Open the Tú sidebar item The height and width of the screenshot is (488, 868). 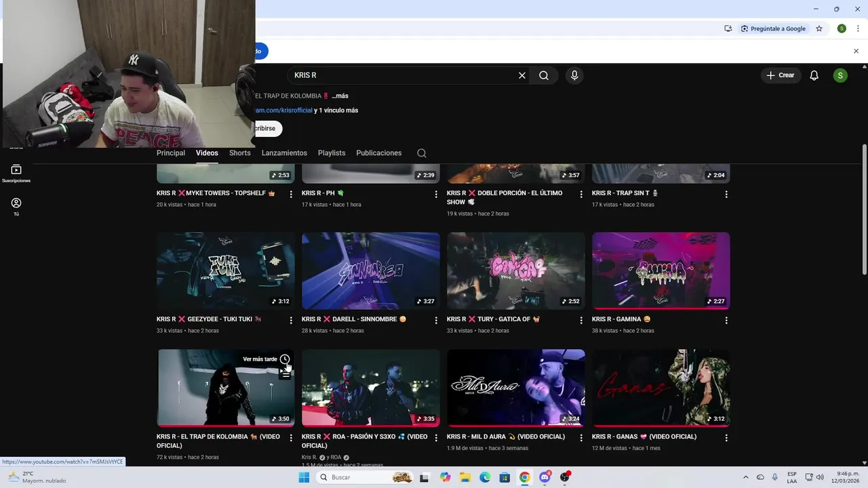click(x=16, y=207)
